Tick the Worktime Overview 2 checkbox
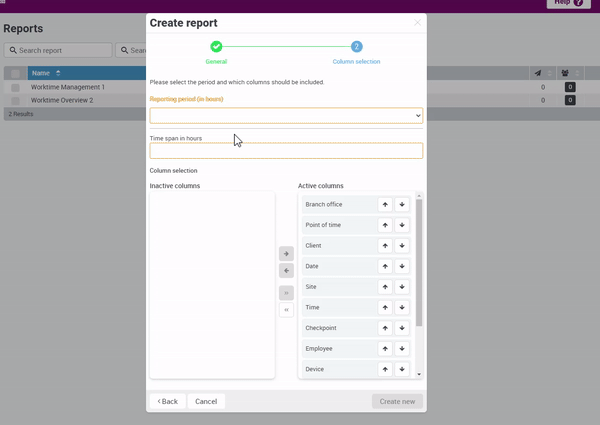The image size is (600, 425). point(15,101)
